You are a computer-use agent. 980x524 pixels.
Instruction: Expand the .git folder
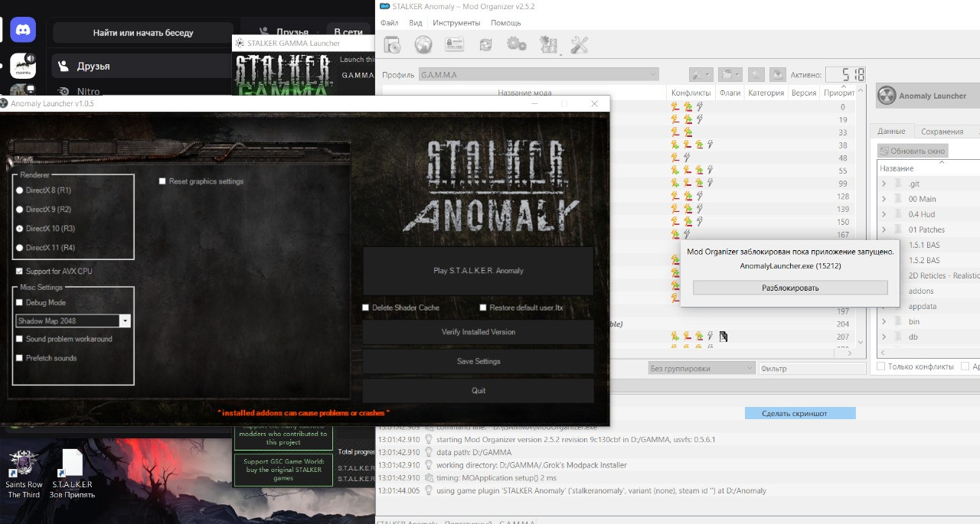pos(884,184)
